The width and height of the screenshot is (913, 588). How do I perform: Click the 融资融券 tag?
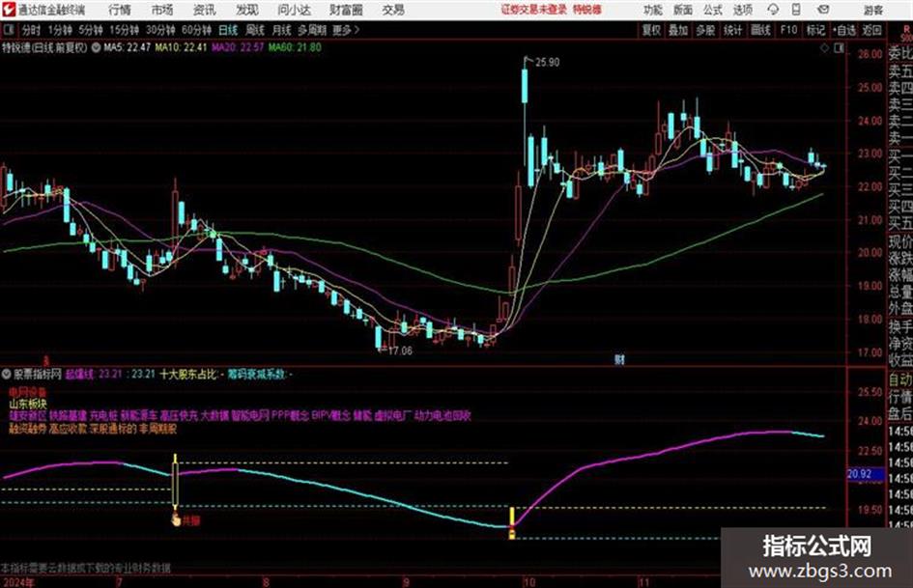(x=27, y=429)
